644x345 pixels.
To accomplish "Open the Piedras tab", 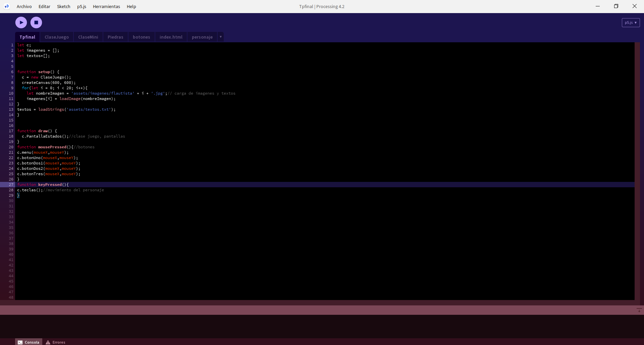I will (x=115, y=37).
